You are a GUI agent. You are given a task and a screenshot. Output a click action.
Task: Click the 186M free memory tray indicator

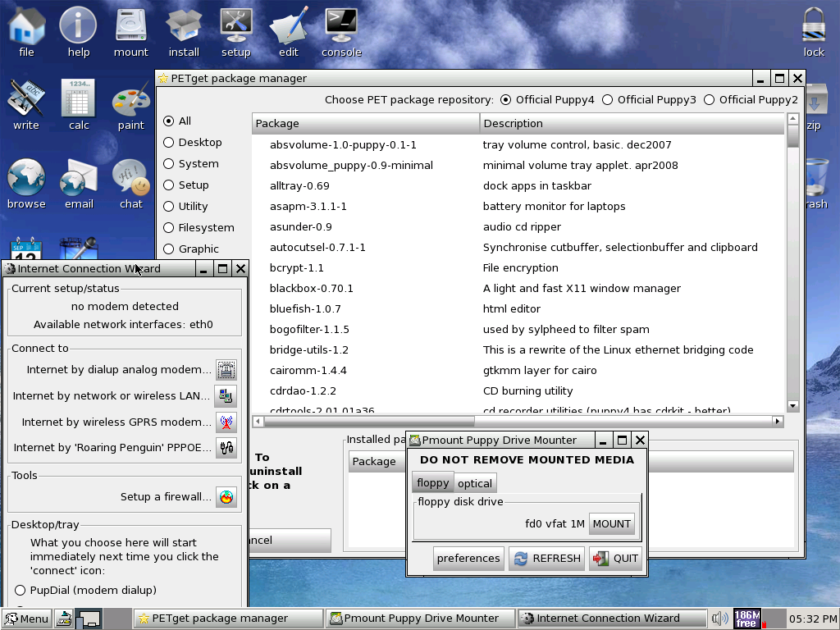[x=747, y=619]
